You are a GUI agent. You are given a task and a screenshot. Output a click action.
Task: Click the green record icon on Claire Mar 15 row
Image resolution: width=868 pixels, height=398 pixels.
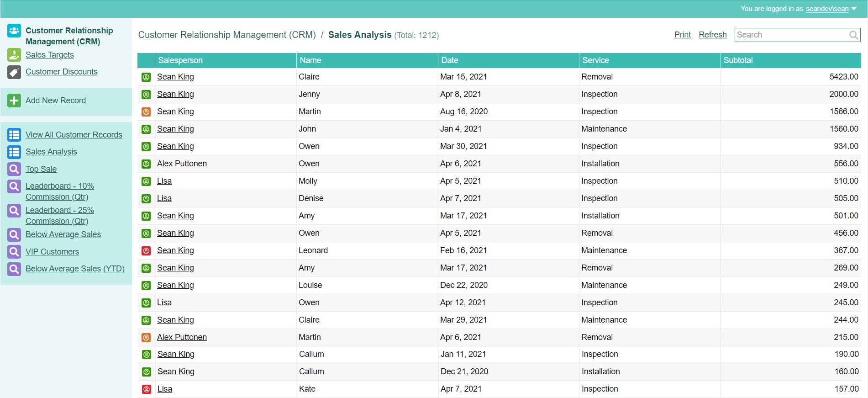coord(146,77)
